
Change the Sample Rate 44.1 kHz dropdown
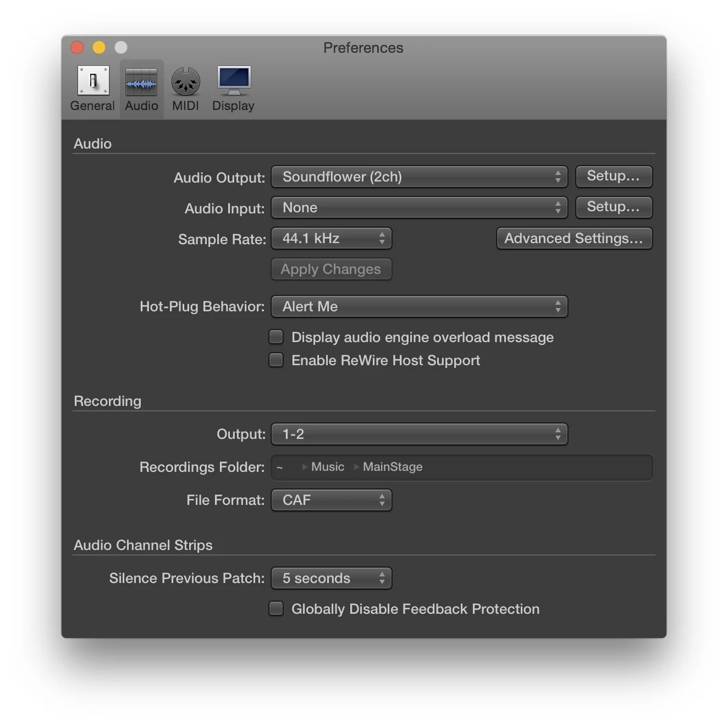click(x=332, y=238)
